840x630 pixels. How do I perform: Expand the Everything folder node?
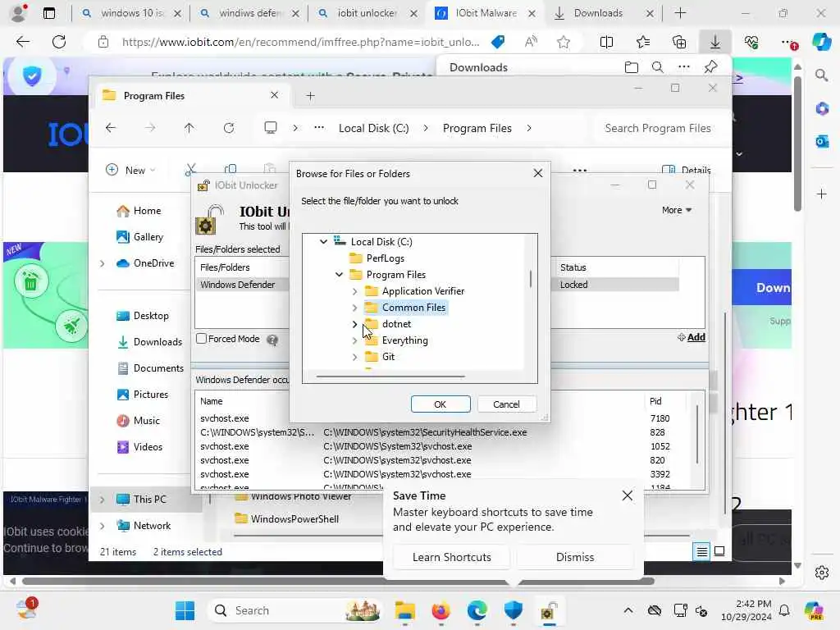(x=354, y=340)
